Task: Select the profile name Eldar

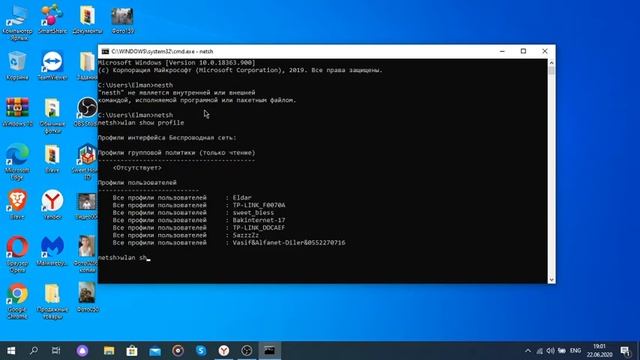Action: pyautogui.click(x=242, y=198)
